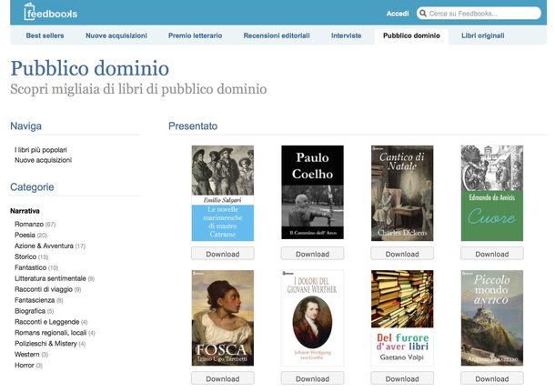Viewport: 555px width, 392px height.
Task: Open Piccolo mondo antico cover
Action: pos(492,318)
